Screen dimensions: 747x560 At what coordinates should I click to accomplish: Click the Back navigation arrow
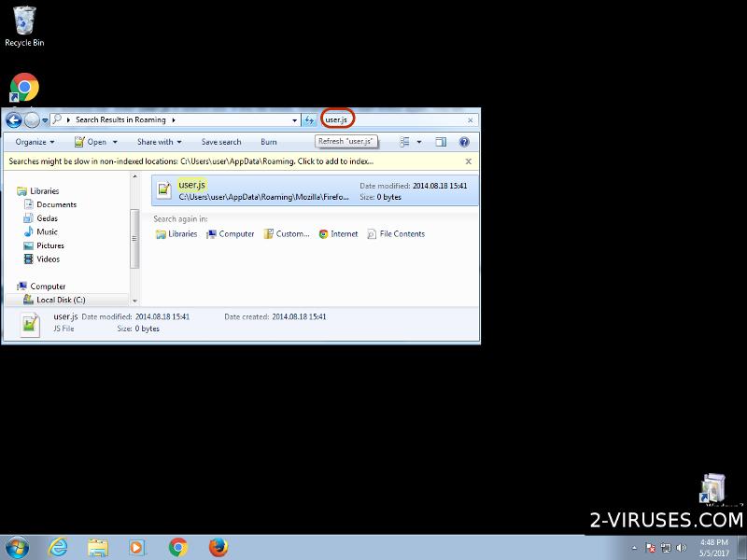pyautogui.click(x=14, y=119)
